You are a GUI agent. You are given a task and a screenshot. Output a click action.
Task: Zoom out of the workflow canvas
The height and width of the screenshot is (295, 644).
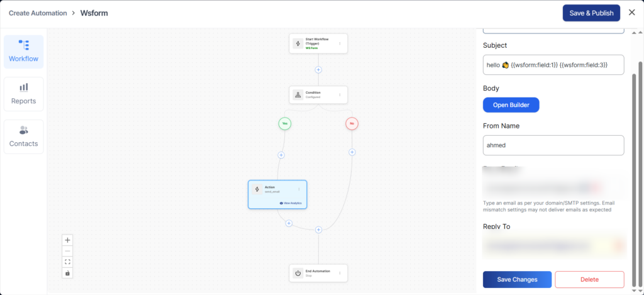click(x=68, y=251)
